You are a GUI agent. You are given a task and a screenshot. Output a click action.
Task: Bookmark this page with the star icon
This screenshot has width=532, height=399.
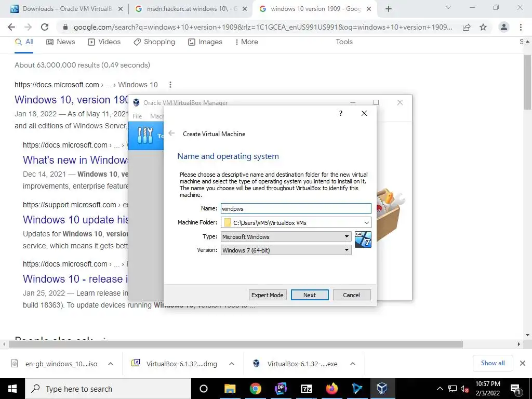[x=483, y=27]
